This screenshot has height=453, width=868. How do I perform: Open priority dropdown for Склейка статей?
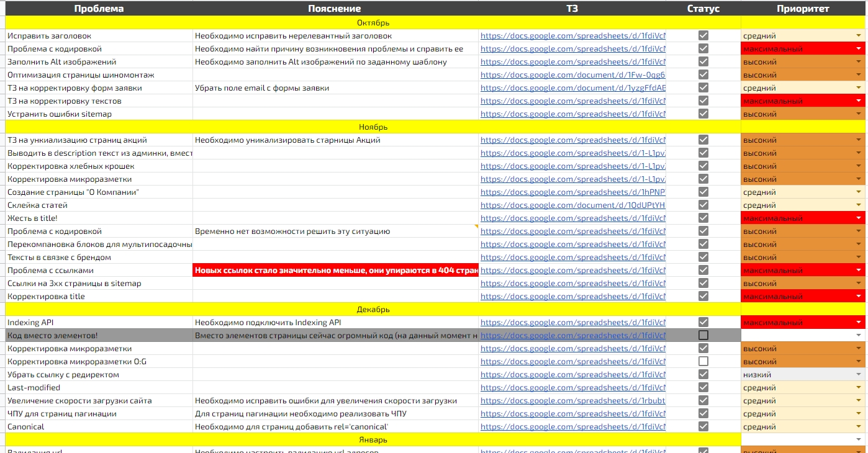tap(859, 205)
